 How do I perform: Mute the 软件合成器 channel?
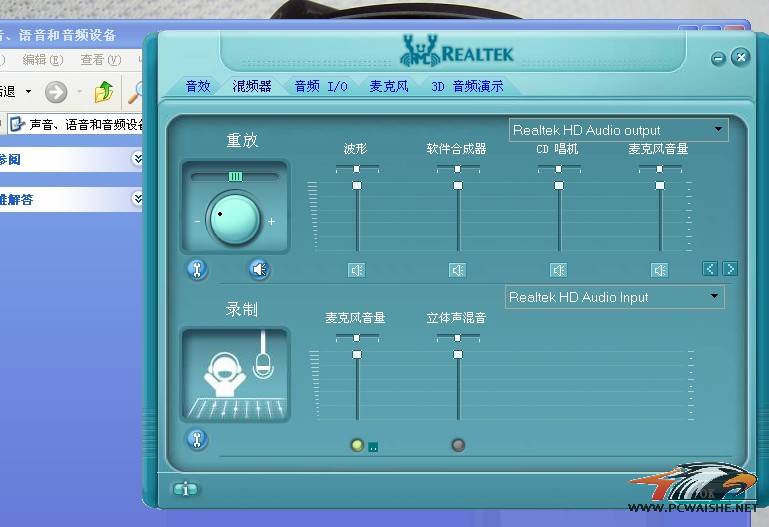pyautogui.click(x=458, y=270)
